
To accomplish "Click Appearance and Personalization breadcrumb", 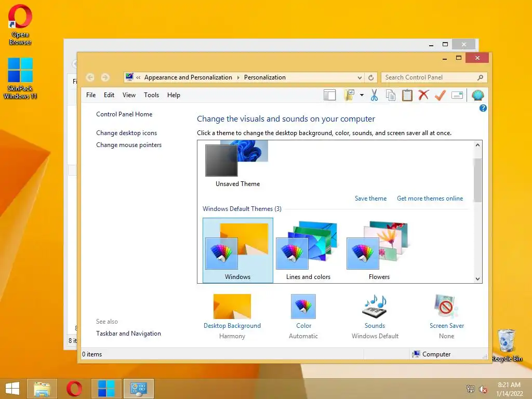I will [188, 77].
